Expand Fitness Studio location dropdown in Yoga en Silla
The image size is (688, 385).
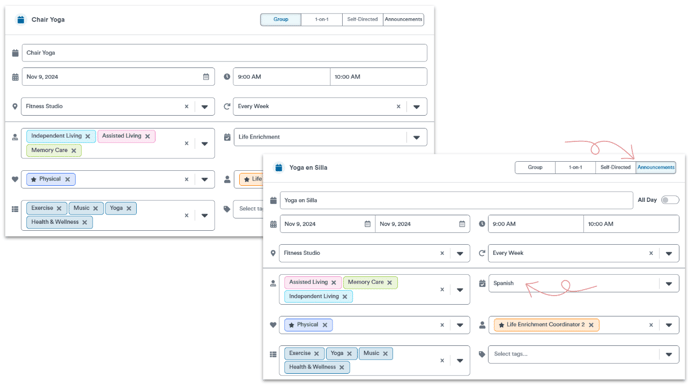[460, 253]
